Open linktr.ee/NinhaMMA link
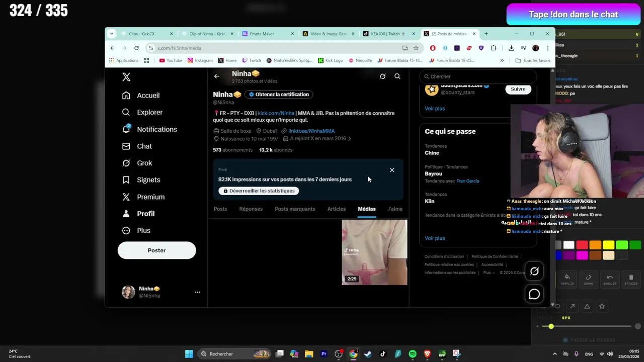The height and width of the screenshot is (362, 644). (311, 131)
